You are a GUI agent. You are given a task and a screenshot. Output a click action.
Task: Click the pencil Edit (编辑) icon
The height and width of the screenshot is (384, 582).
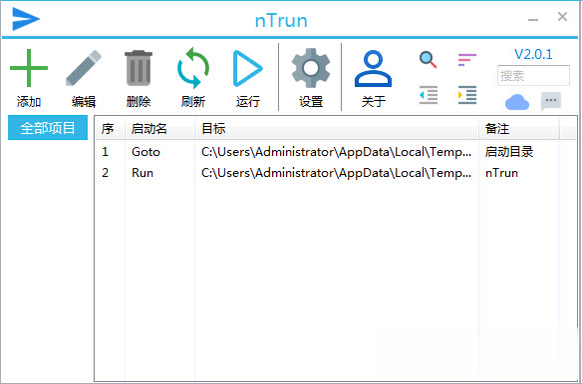[x=84, y=68]
